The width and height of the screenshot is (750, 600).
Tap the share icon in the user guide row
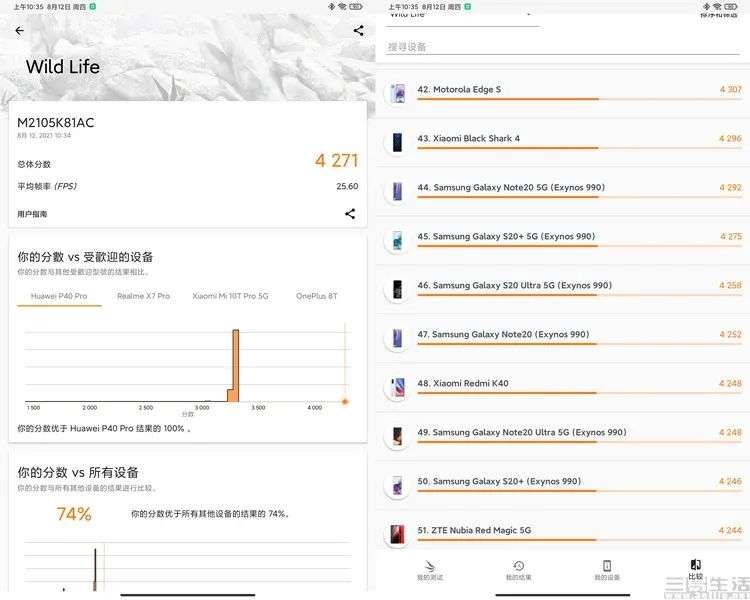click(x=350, y=214)
